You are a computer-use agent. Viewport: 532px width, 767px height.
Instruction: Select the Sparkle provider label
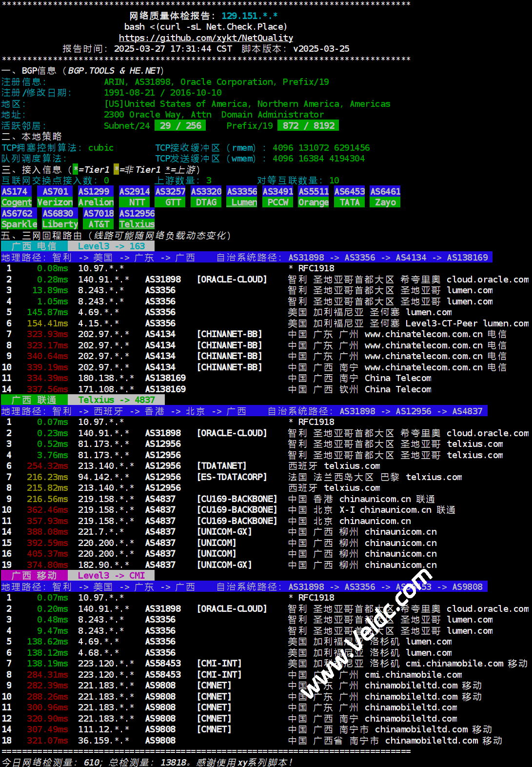[x=19, y=224]
